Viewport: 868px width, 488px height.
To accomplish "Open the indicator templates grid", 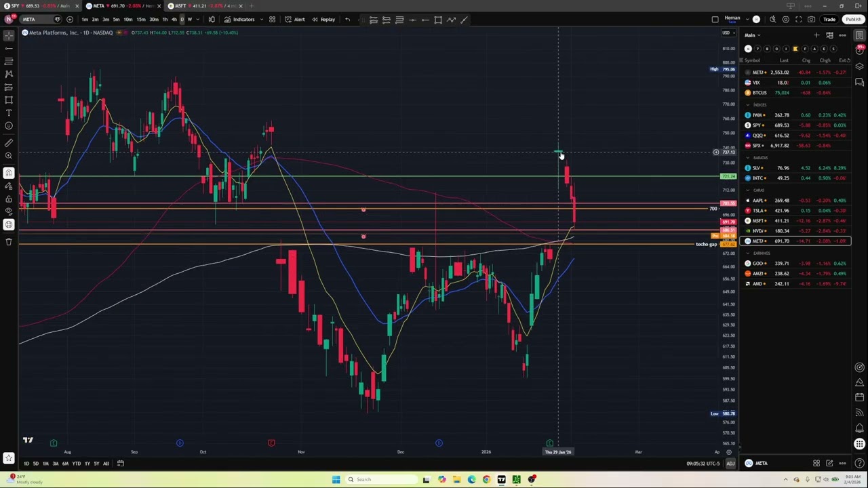I will click(x=272, y=19).
